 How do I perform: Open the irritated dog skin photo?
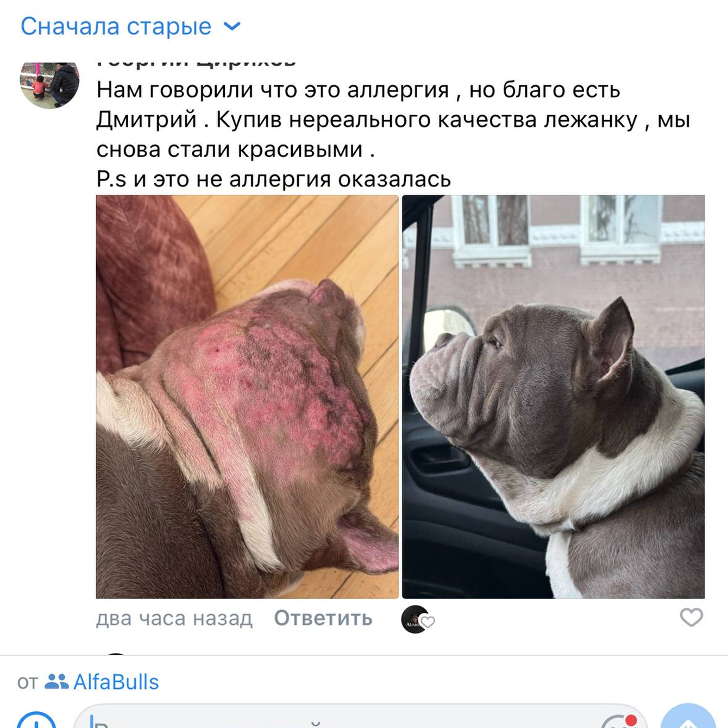click(x=247, y=397)
